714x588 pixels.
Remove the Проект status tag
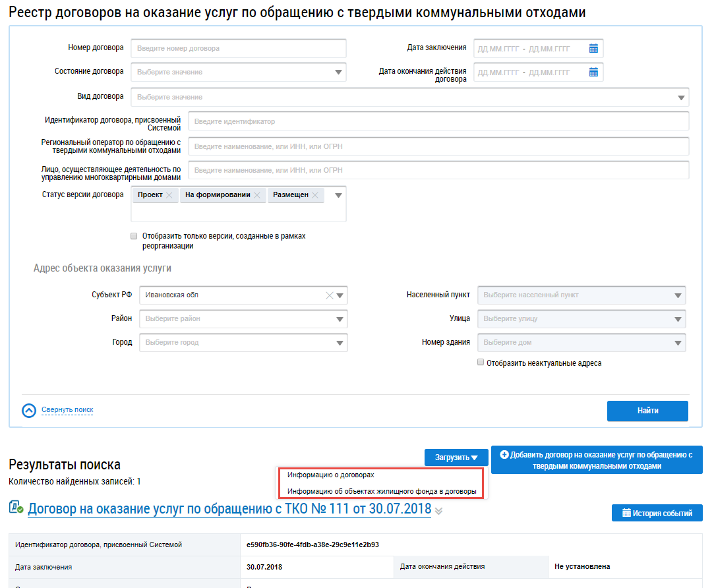coord(169,195)
